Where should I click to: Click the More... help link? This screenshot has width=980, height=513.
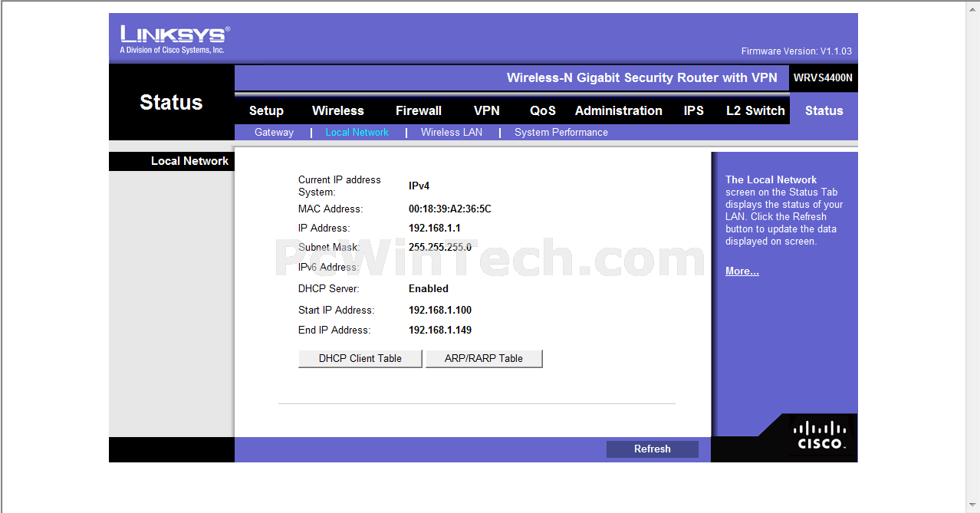[x=742, y=271]
